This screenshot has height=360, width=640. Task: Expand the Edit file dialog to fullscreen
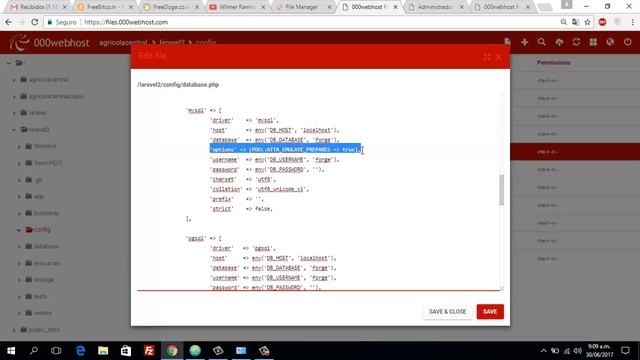[x=487, y=57]
